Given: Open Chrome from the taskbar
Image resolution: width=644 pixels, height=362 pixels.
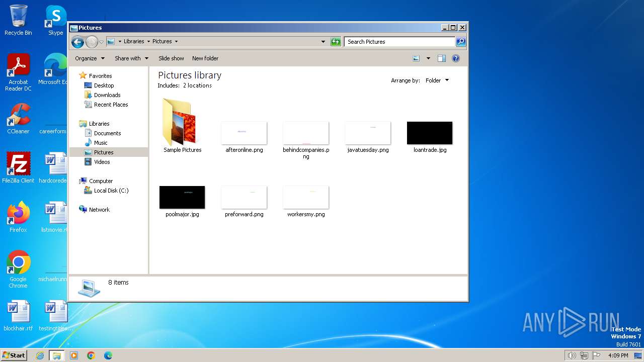Looking at the screenshot, I should pyautogui.click(x=91, y=355).
